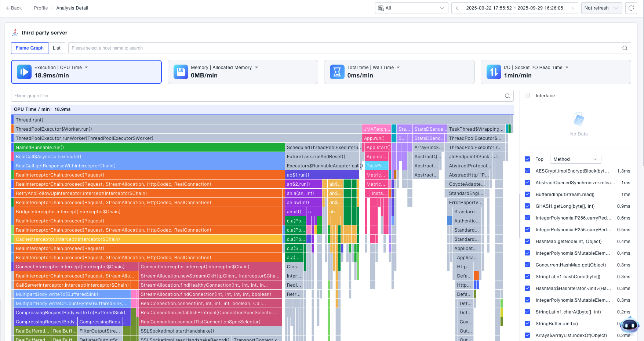Select the Memory Allocated Memory icon
This screenshot has height=341, width=644.
point(181,72)
